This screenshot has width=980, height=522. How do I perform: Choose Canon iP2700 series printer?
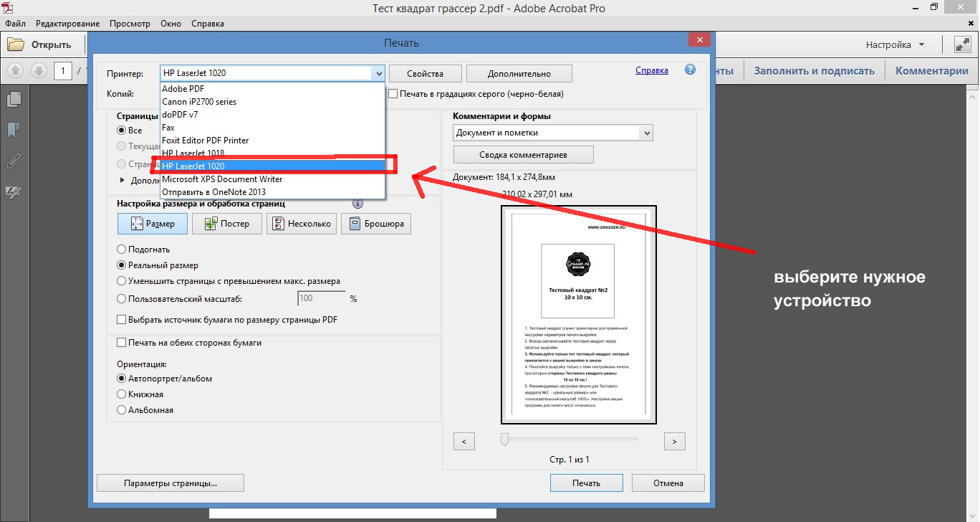click(273, 102)
